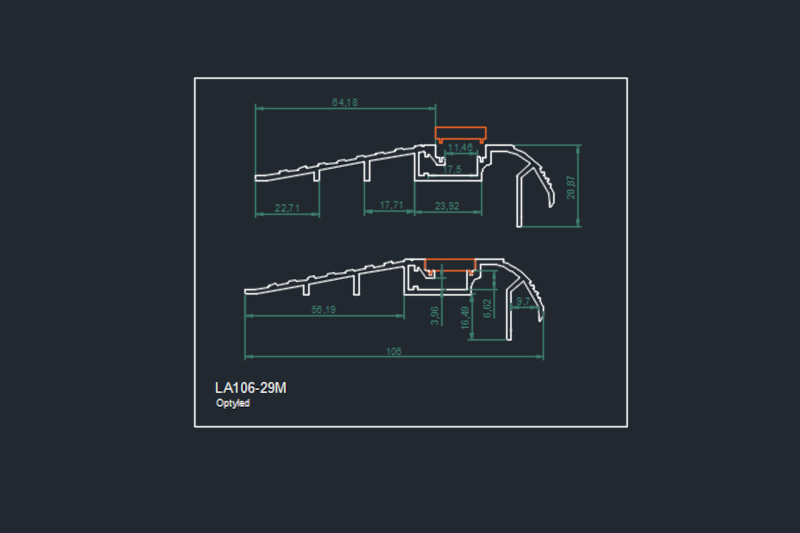
Task: Click the 11,46 dimension label
Action: [460, 148]
